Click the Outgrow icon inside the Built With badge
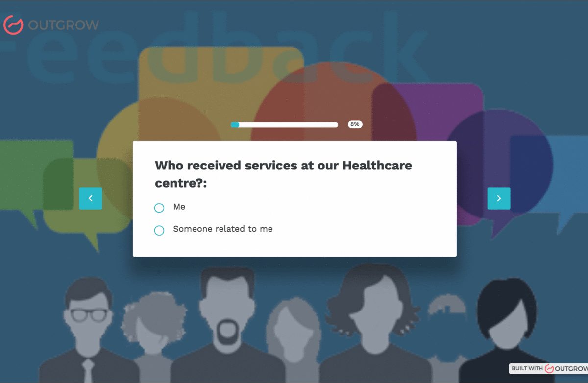The image size is (588, 383). click(x=549, y=368)
